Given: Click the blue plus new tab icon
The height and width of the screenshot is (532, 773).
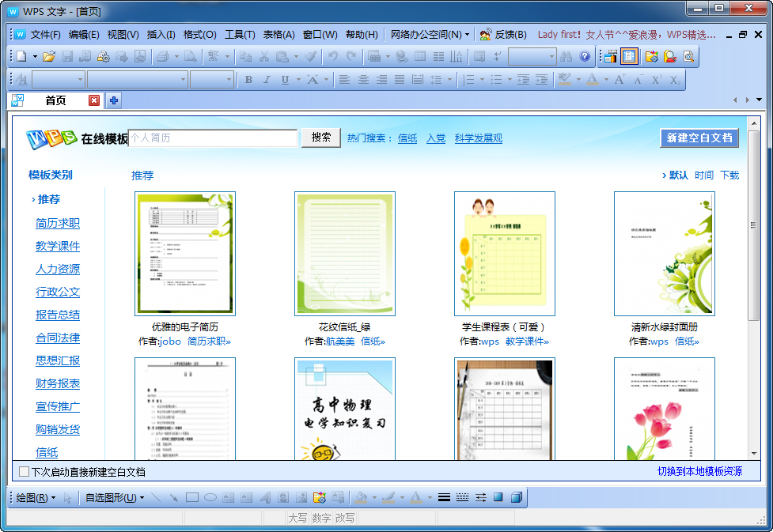Looking at the screenshot, I should click(x=114, y=100).
